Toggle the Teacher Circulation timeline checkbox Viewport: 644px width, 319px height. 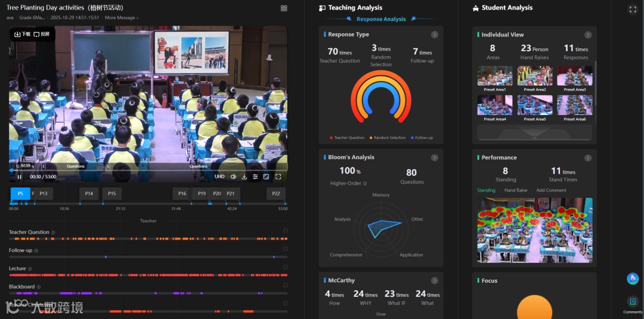(x=286, y=303)
